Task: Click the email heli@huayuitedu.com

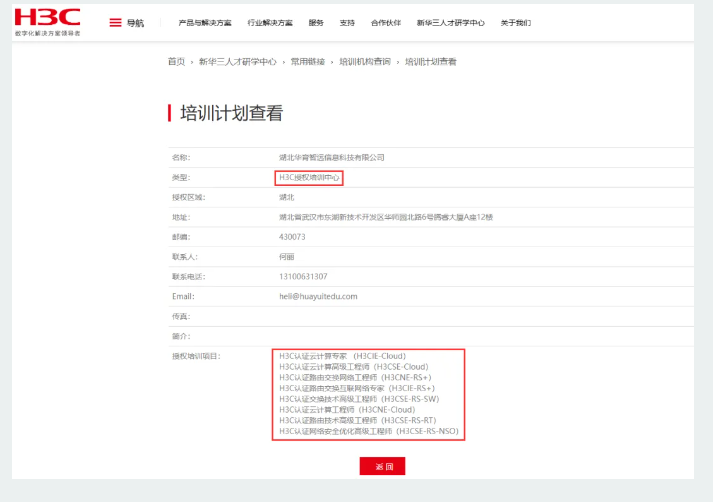Action: (318, 297)
